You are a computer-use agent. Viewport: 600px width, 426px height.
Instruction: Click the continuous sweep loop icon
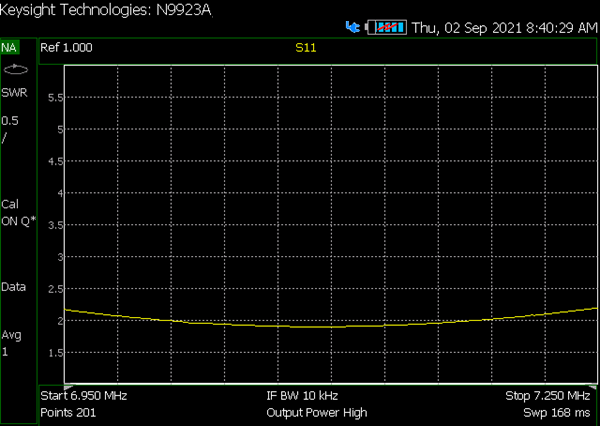(16, 70)
